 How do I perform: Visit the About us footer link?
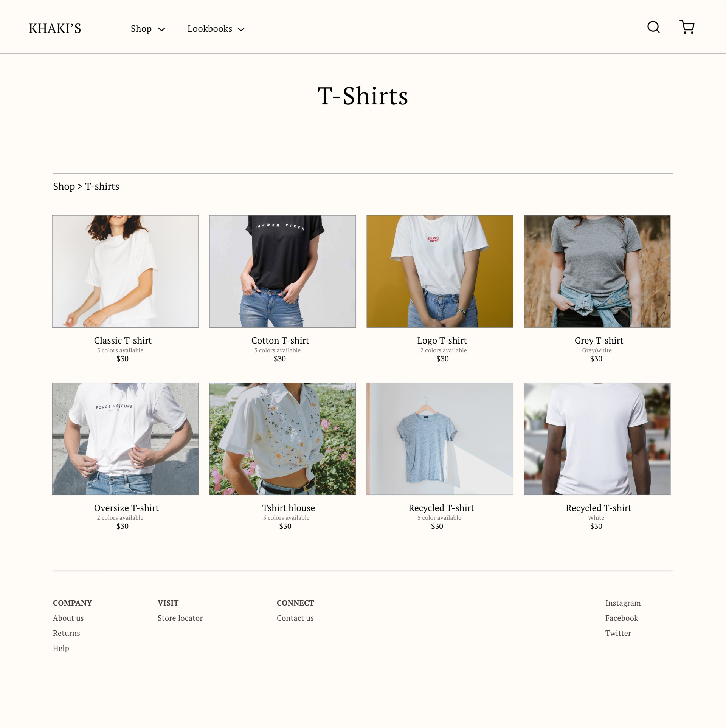pos(68,618)
